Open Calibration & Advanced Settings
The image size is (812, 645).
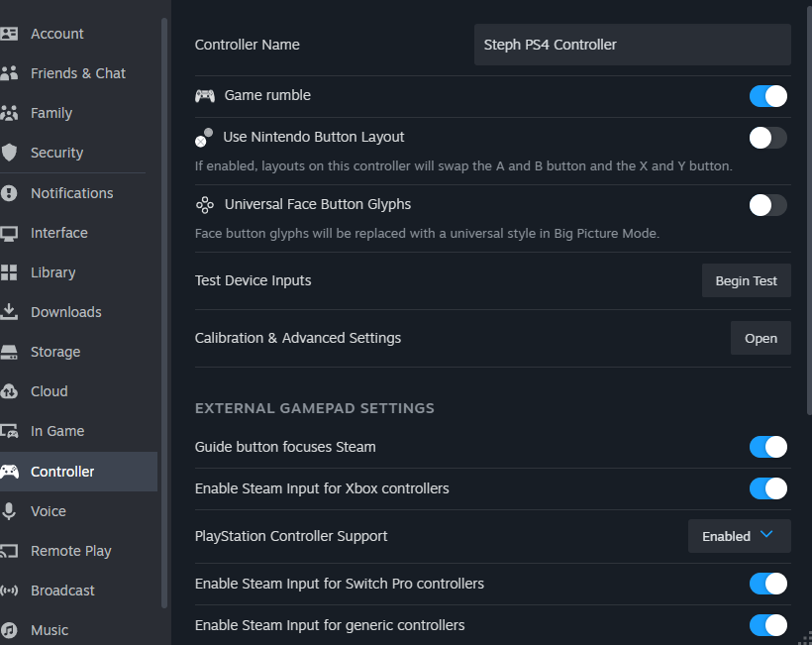761,338
